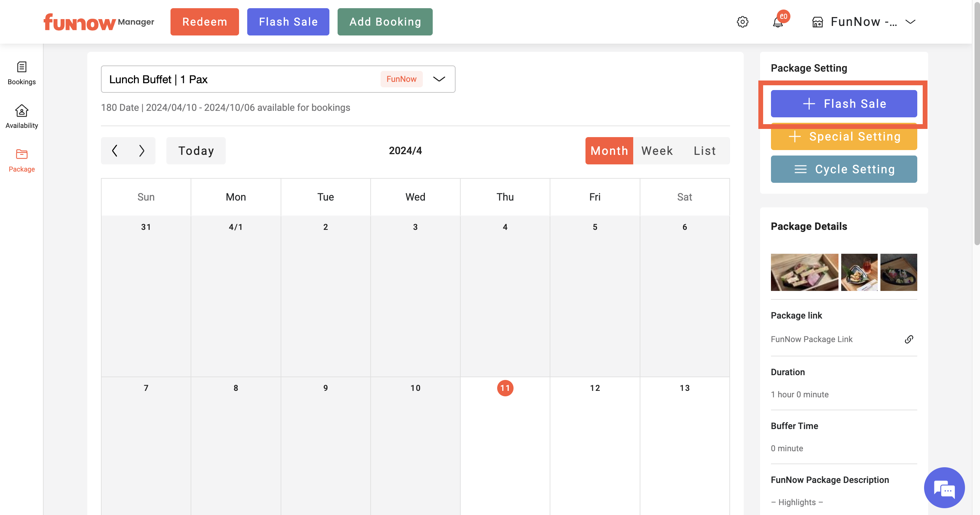Click the Redeem button
Viewport: 980px width, 515px height.
[x=205, y=22]
